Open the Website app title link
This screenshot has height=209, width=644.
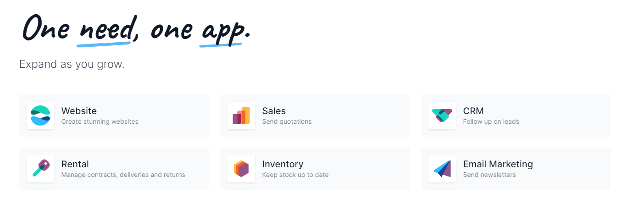coord(79,111)
